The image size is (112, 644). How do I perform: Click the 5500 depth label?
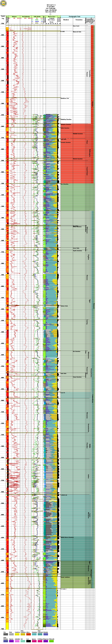[3, 458]
